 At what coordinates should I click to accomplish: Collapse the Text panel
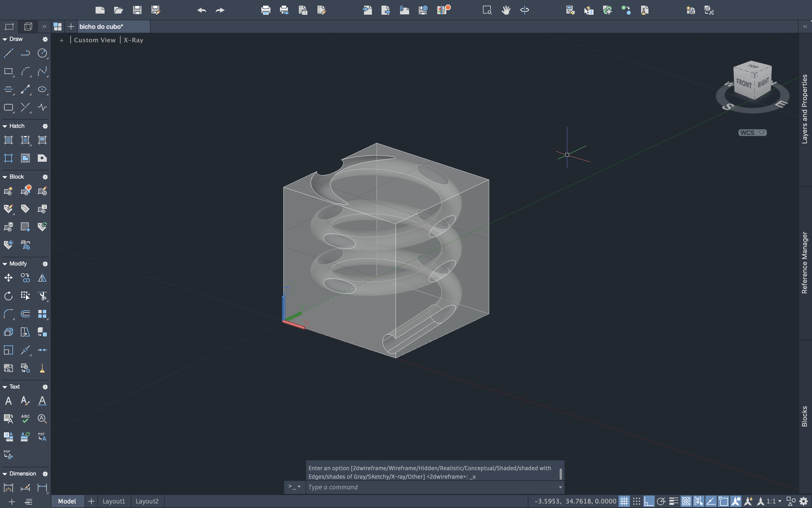pyautogui.click(x=5, y=387)
